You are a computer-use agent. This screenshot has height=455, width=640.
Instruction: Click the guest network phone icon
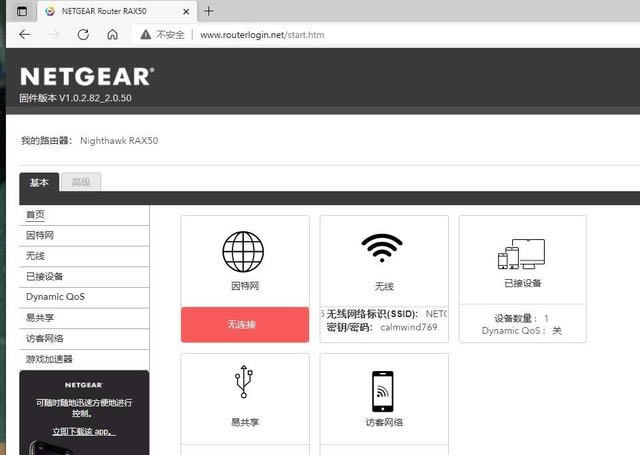384,390
